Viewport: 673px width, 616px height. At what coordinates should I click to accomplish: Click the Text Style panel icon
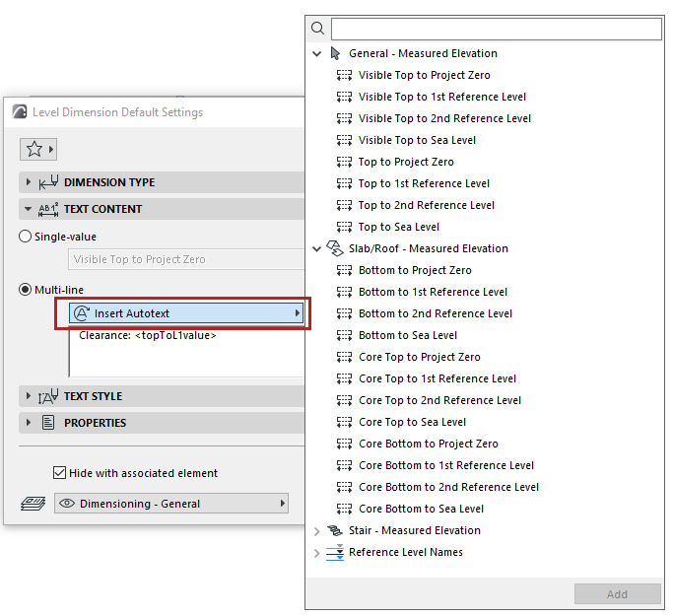pos(48,396)
